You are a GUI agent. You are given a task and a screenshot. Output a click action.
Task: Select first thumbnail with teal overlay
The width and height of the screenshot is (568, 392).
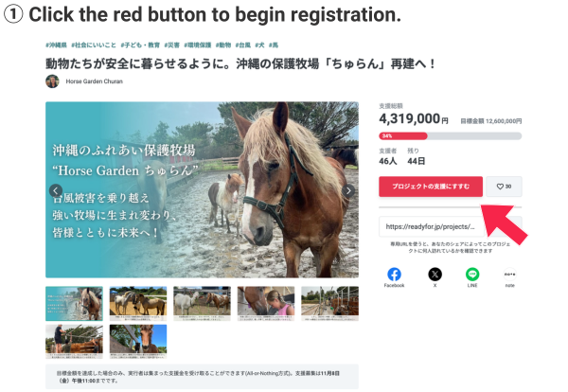coord(74,304)
